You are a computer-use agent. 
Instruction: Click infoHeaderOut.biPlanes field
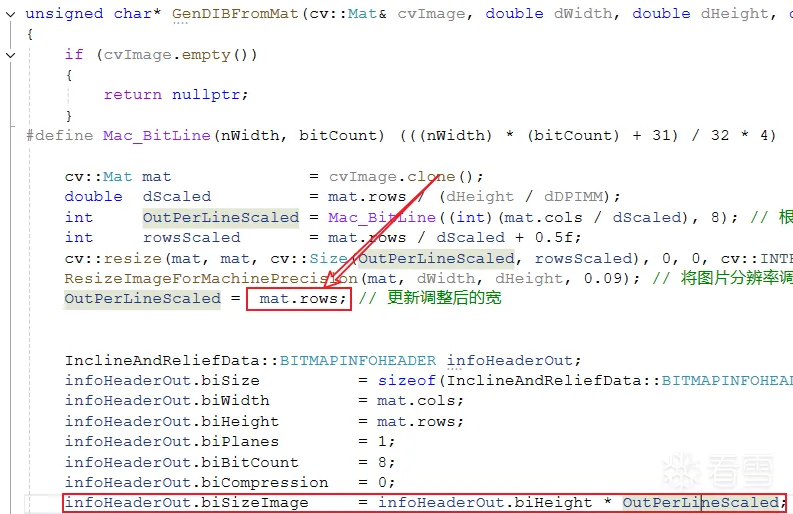point(171,442)
